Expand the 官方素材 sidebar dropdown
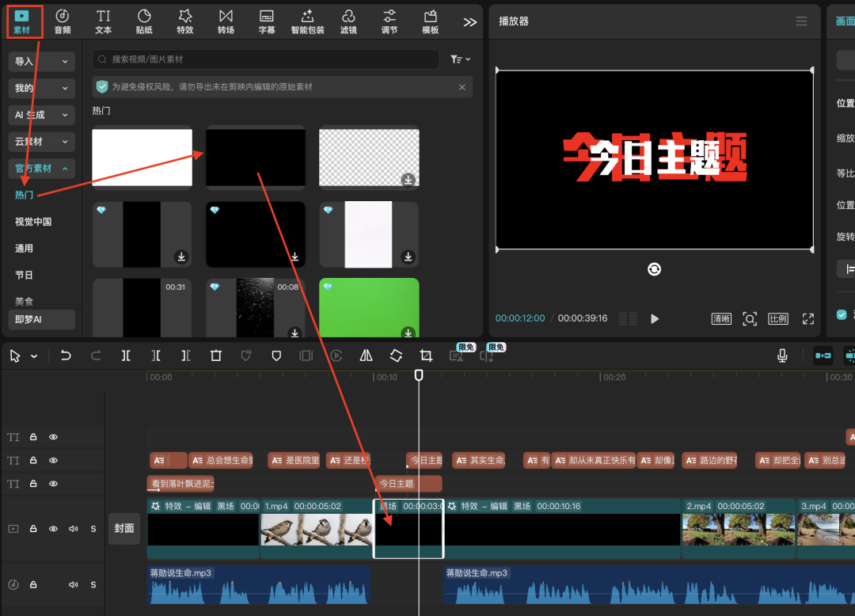855x616 pixels. [40, 168]
